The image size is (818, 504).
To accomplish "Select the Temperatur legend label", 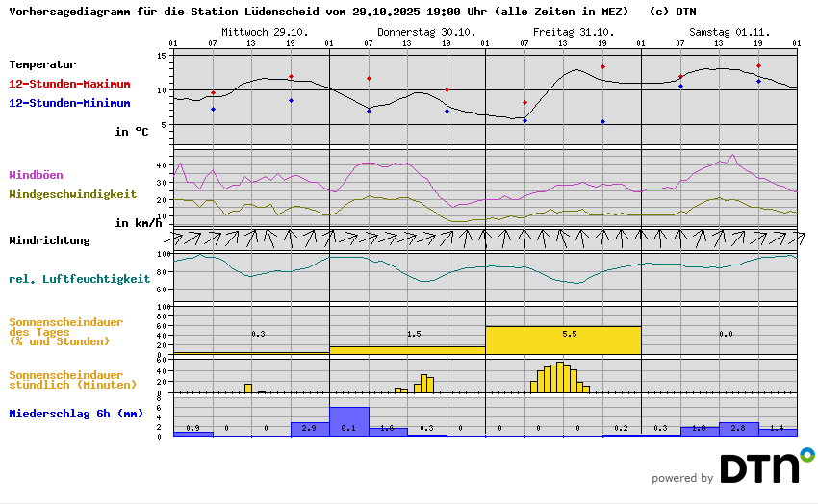I will click(x=42, y=64).
